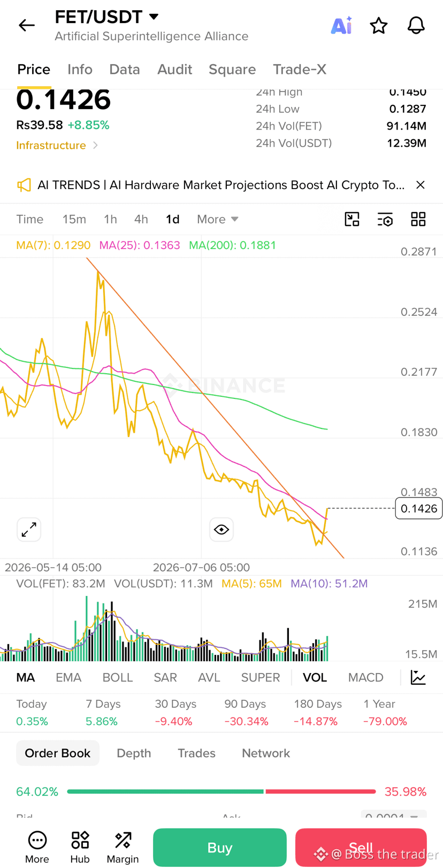443x868 pixels.
Task: Dismiss the AI TRENDS banner
Action: coord(421,185)
